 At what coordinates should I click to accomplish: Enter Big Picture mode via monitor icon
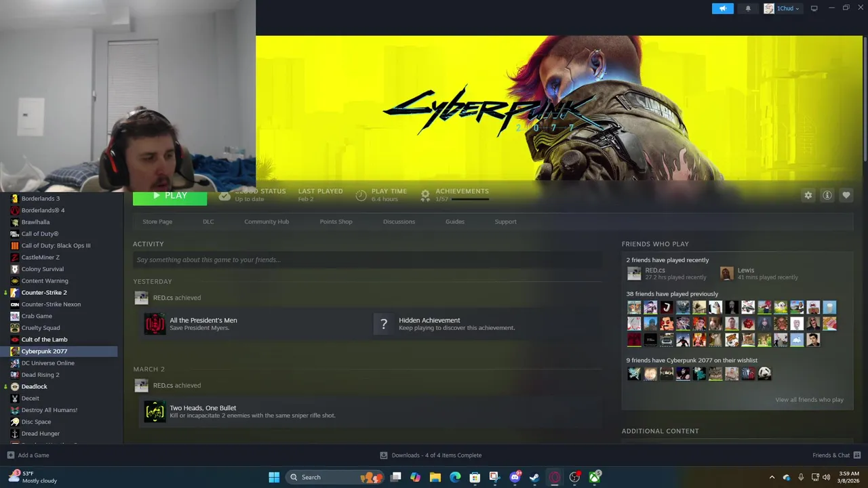(814, 8)
